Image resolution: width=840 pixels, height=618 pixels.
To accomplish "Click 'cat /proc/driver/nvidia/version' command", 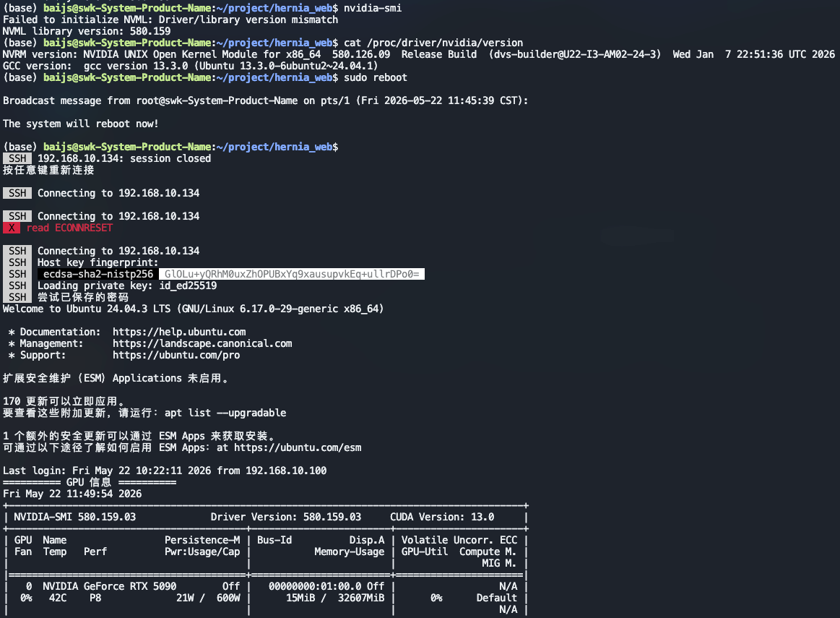I will pos(433,43).
